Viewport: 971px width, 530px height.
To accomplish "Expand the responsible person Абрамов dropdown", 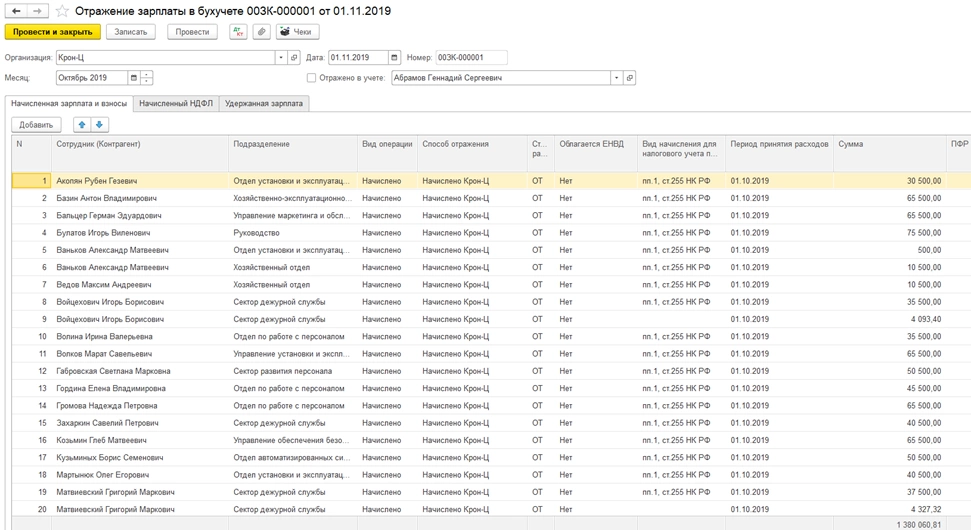I will (616, 78).
